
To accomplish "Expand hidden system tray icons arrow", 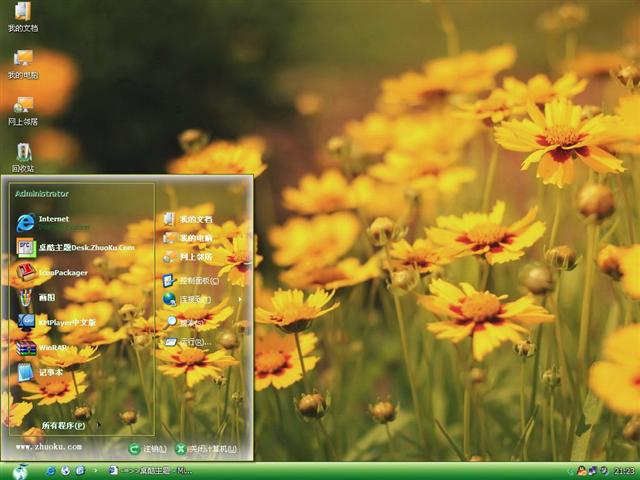I will [x=571, y=471].
